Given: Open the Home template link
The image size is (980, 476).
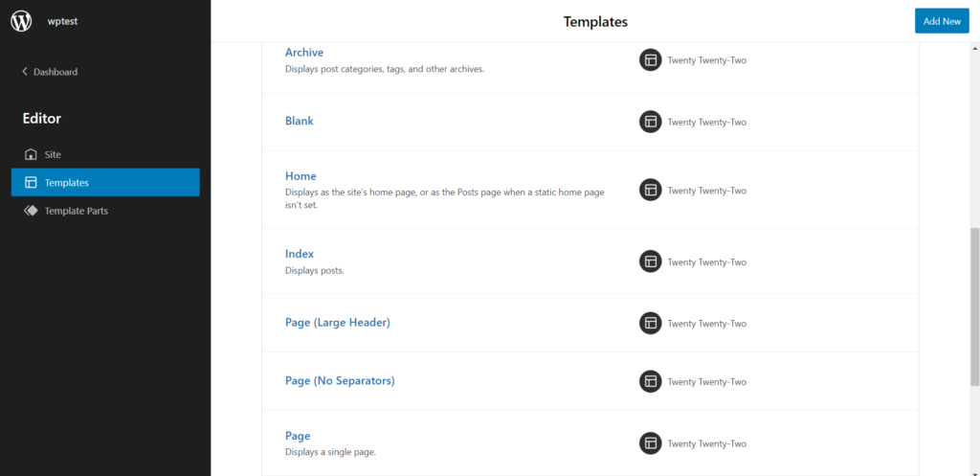Looking at the screenshot, I should [301, 176].
